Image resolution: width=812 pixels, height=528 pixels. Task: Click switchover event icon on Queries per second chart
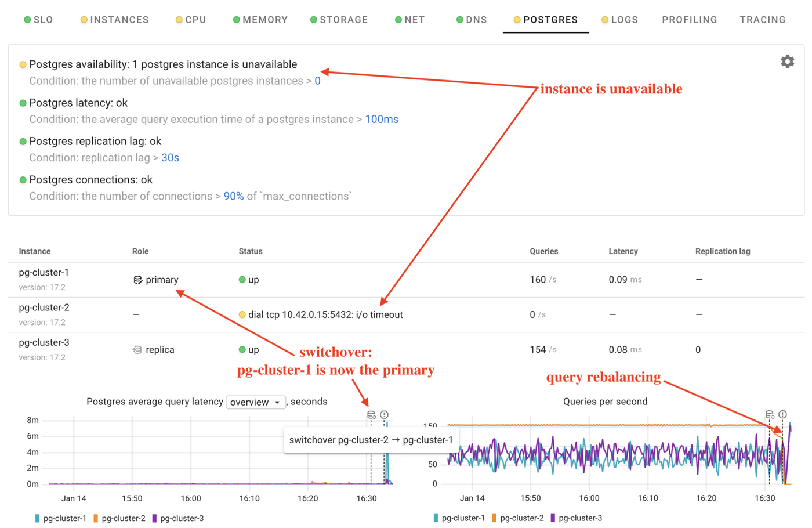click(770, 415)
